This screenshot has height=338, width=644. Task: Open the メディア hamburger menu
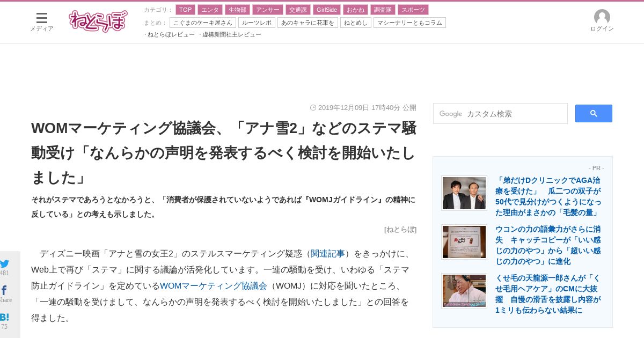click(x=42, y=22)
